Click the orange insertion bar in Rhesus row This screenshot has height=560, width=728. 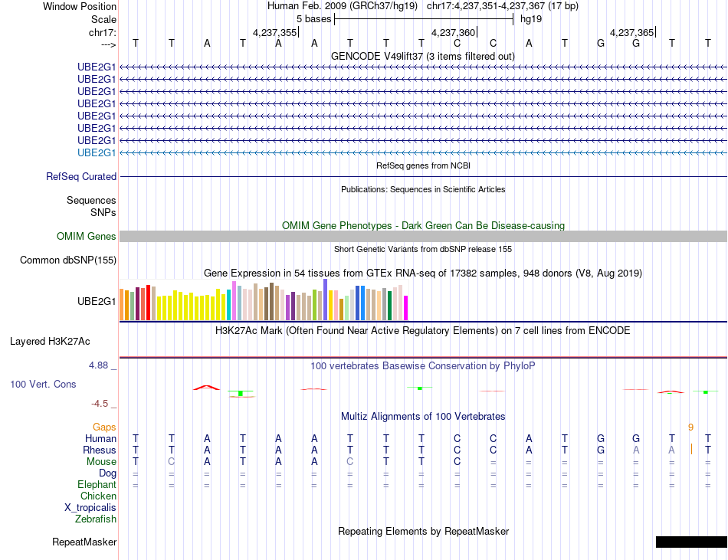click(691, 449)
